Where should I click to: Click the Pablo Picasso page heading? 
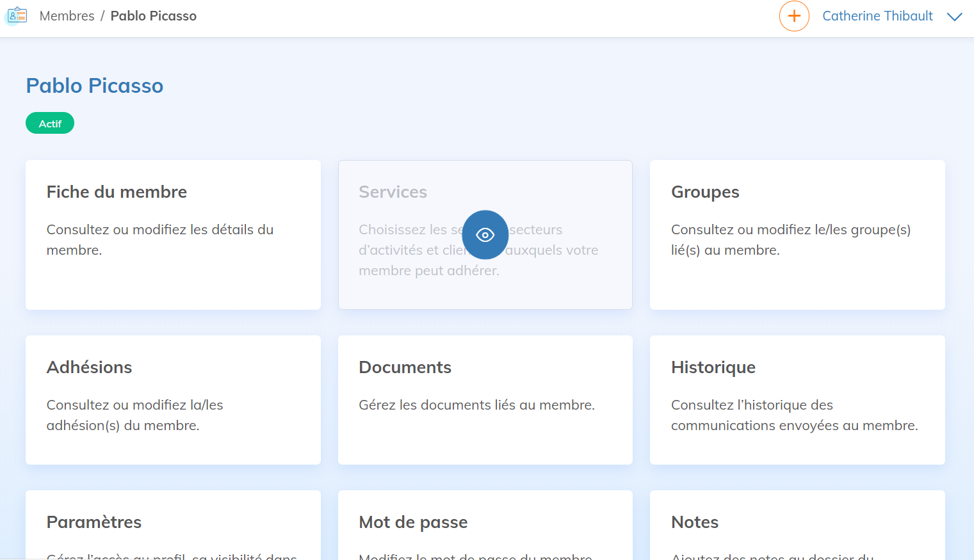(x=95, y=86)
